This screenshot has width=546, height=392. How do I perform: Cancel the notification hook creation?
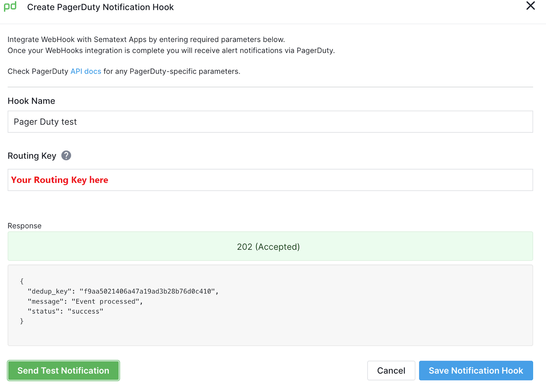391,371
